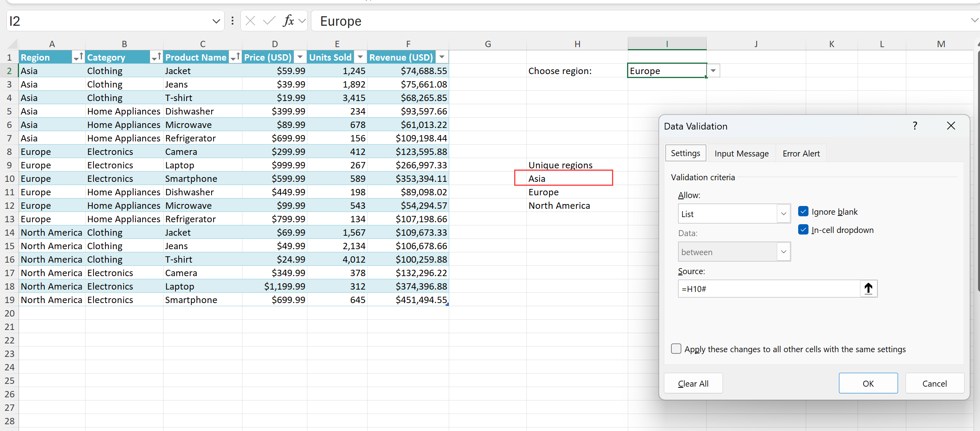Click the Data Validation help question mark

(915, 126)
